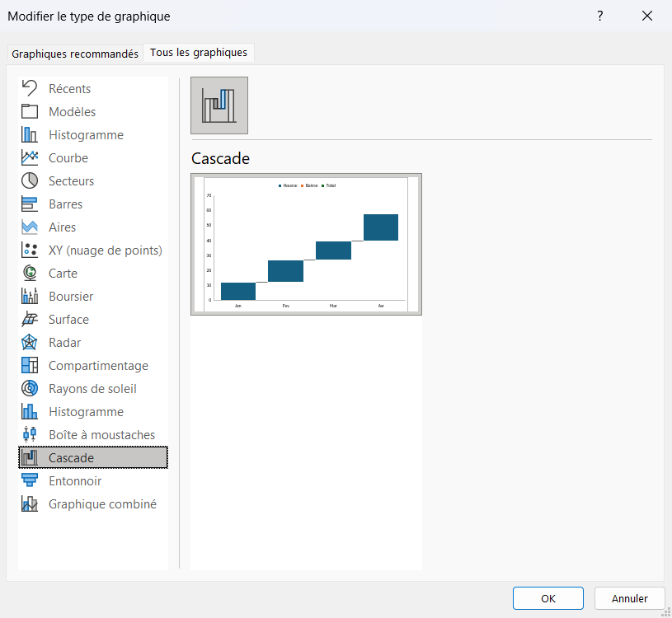
Task: Click the Barres category label
Action: pos(66,204)
